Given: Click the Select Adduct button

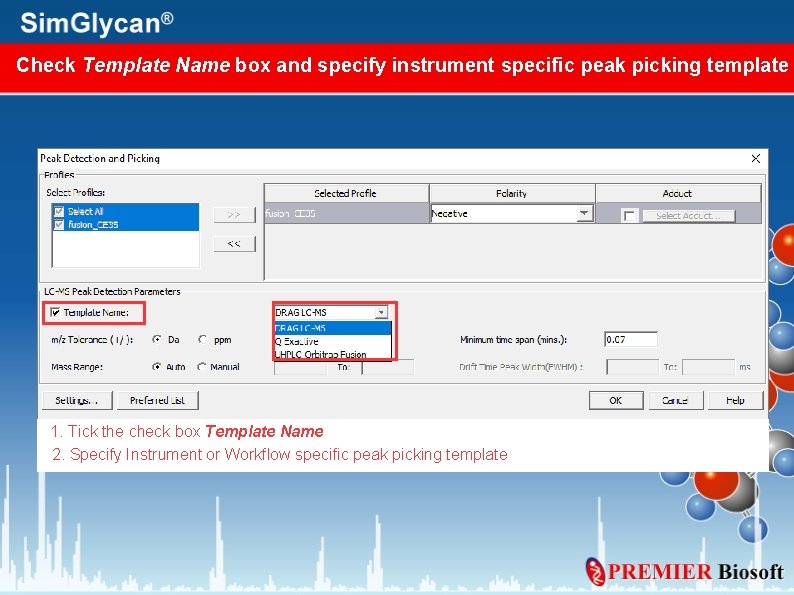Looking at the screenshot, I should click(689, 216).
